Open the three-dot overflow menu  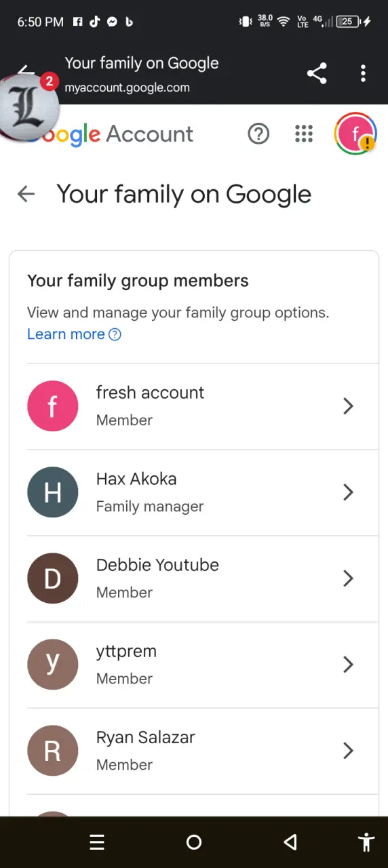364,73
